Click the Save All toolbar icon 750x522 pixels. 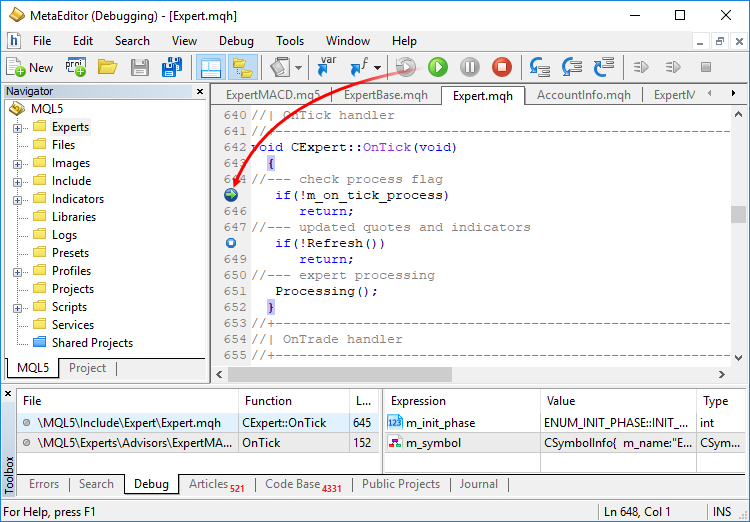point(172,67)
